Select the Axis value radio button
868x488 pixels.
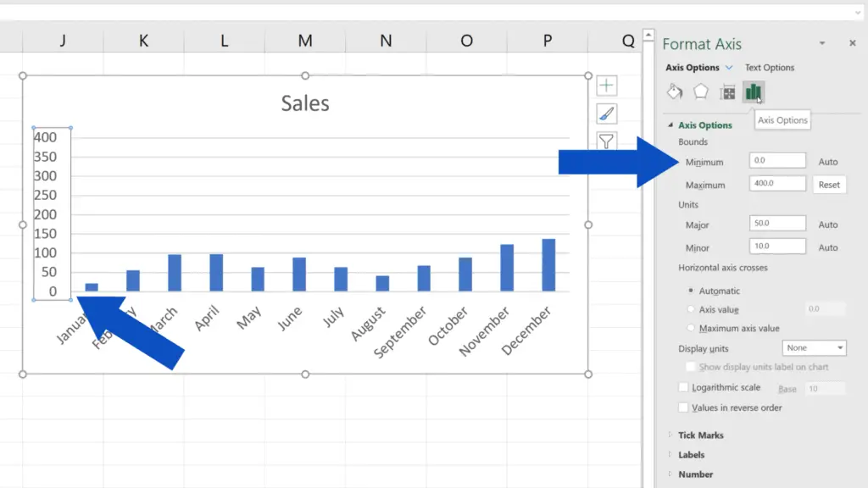pyautogui.click(x=691, y=308)
